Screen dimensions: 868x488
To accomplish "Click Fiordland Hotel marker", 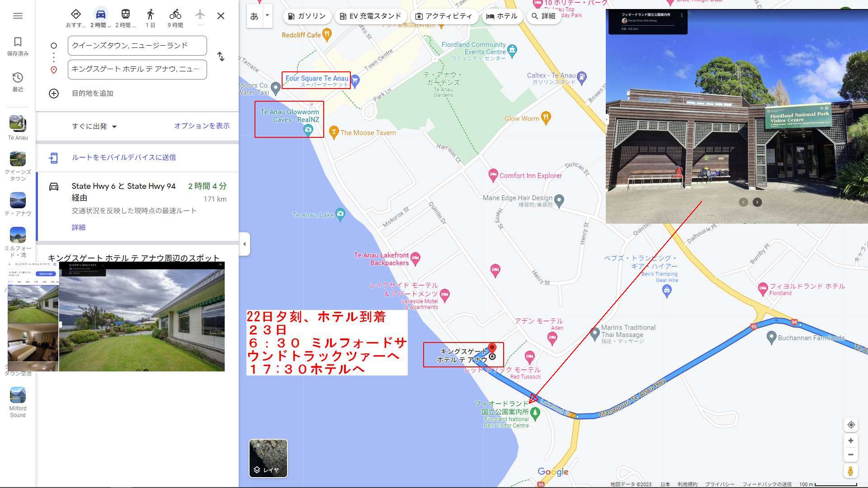I will [x=763, y=288].
